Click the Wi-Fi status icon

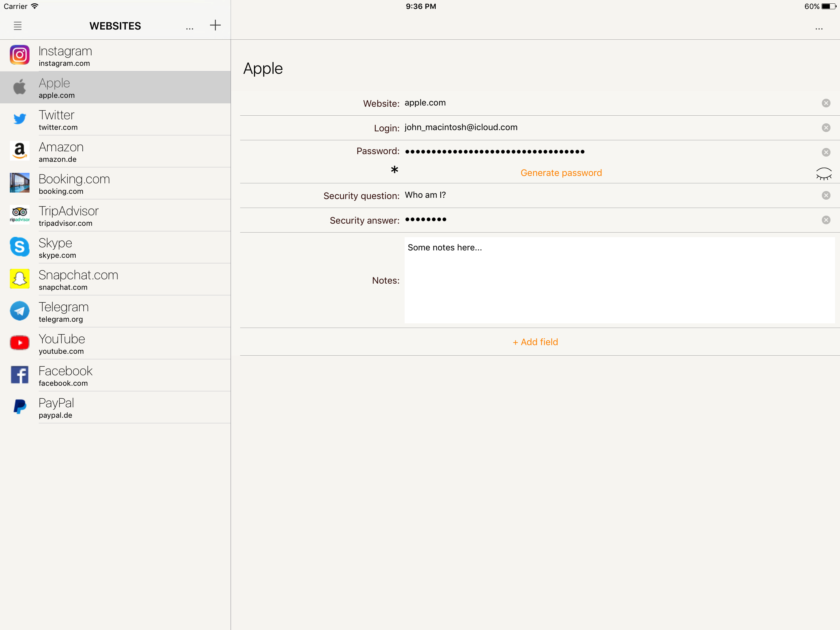34,6
